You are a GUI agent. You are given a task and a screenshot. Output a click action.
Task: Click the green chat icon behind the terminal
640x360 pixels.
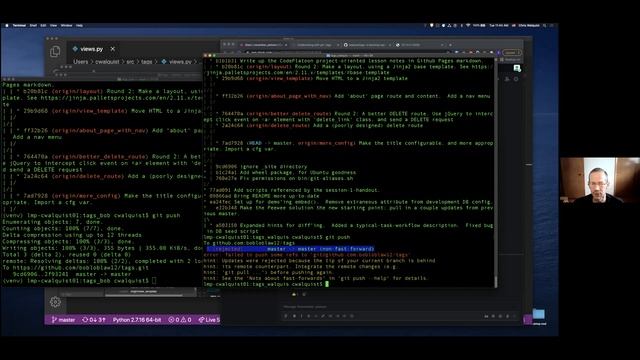tap(517, 68)
